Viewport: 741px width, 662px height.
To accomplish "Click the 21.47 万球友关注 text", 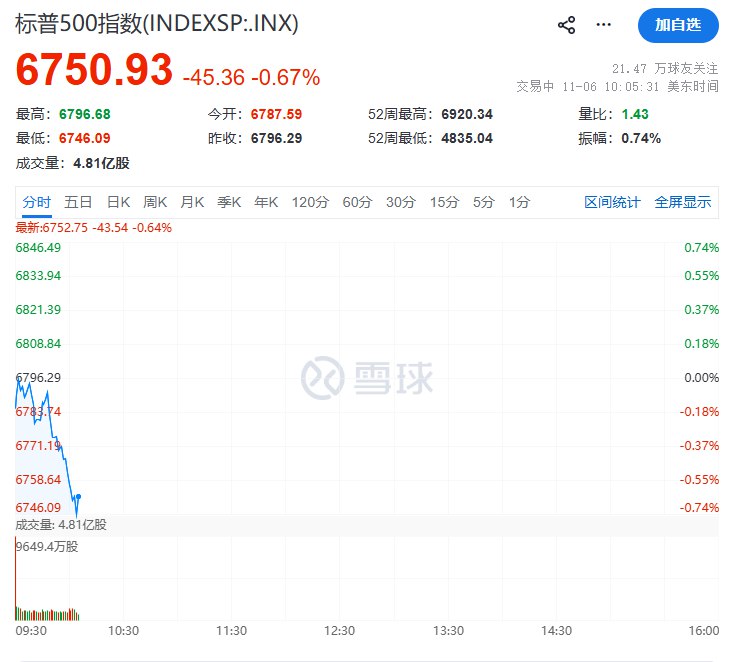I will 665,69.
